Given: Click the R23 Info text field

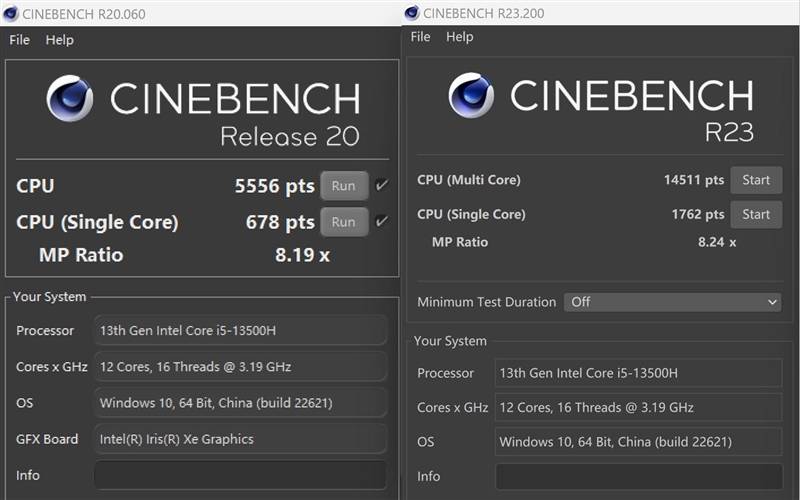Looking at the screenshot, I should click(638, 477).
